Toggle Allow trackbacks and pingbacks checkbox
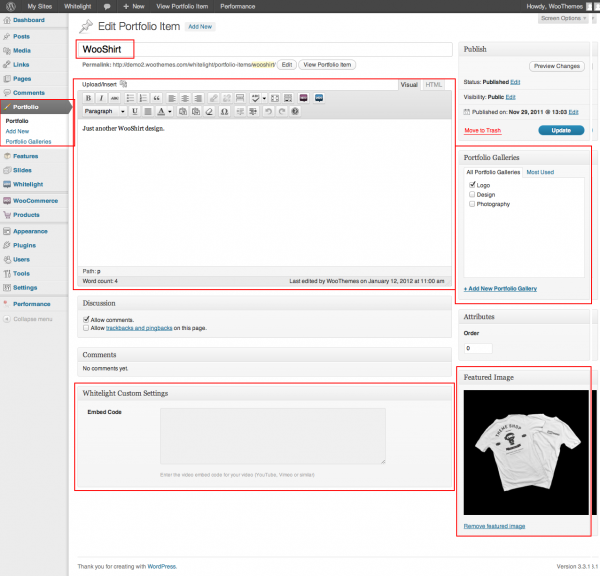Image resolution: width=600 pixels, height=576 pixels. (x=86, y=328)
